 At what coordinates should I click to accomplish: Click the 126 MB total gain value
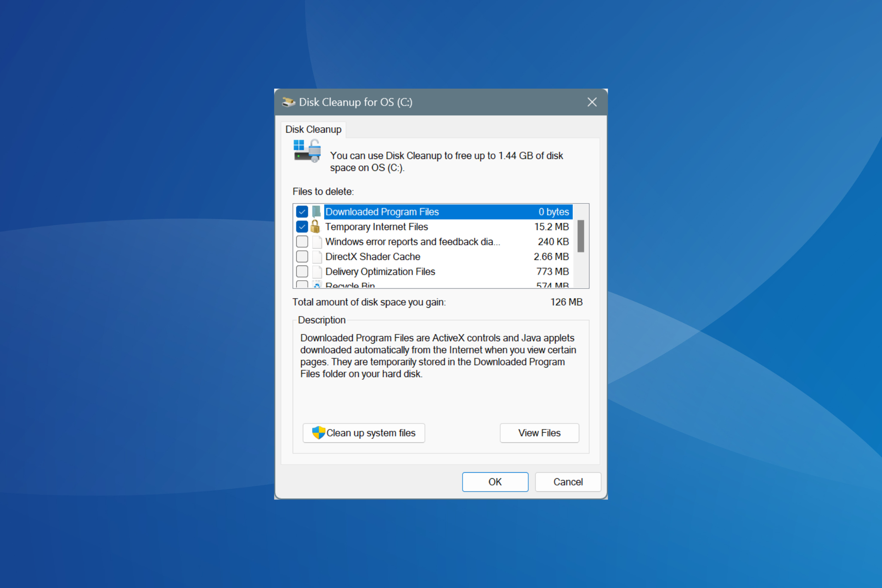click(x=566, y=302)
